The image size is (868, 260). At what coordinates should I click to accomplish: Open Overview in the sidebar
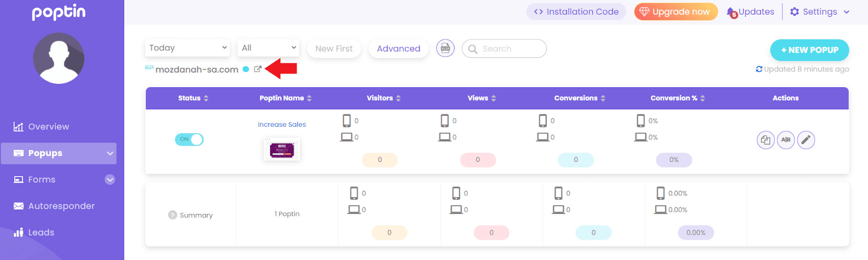(48, 127)
